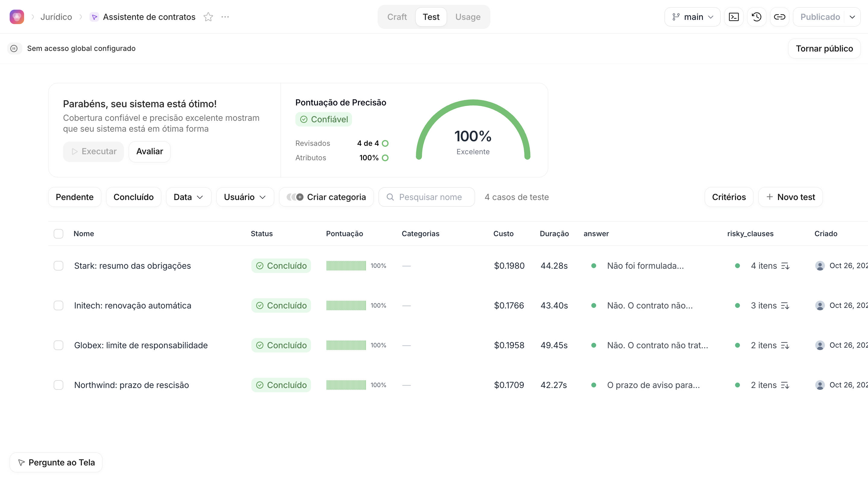Click the paused access status icon
The width and height of the screenshot is (868, 482).
tap(14, 49)
